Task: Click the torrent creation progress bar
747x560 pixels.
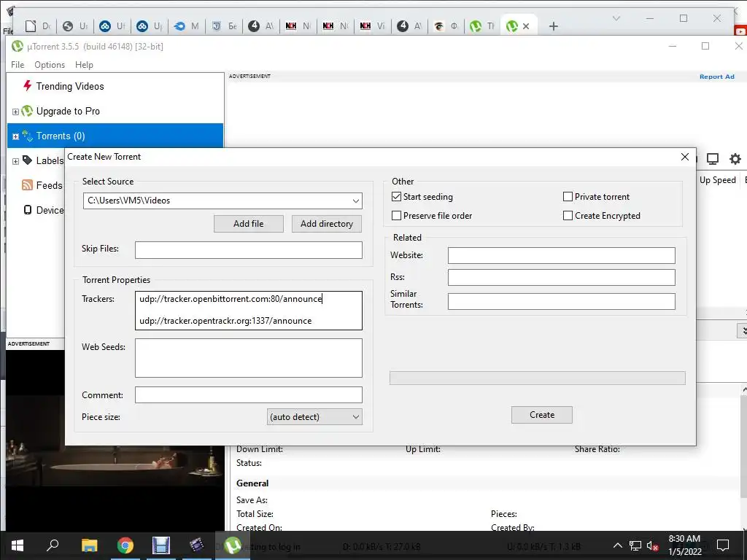Action: click(x=538, y=378)
